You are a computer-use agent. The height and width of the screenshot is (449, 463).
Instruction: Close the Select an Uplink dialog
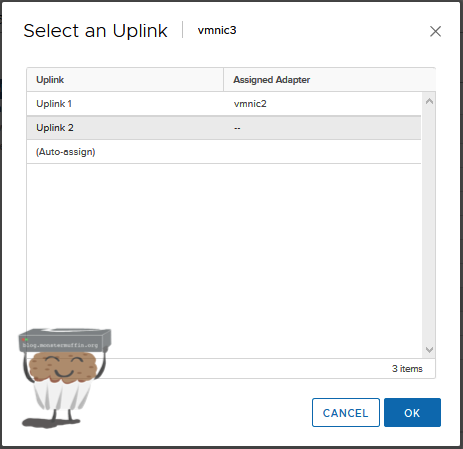click(x=435, y=31)
